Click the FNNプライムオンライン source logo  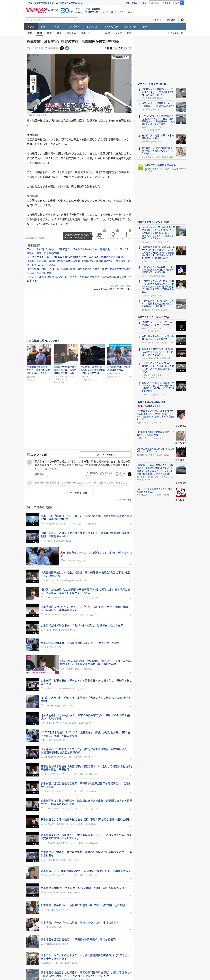pos(118,48)
